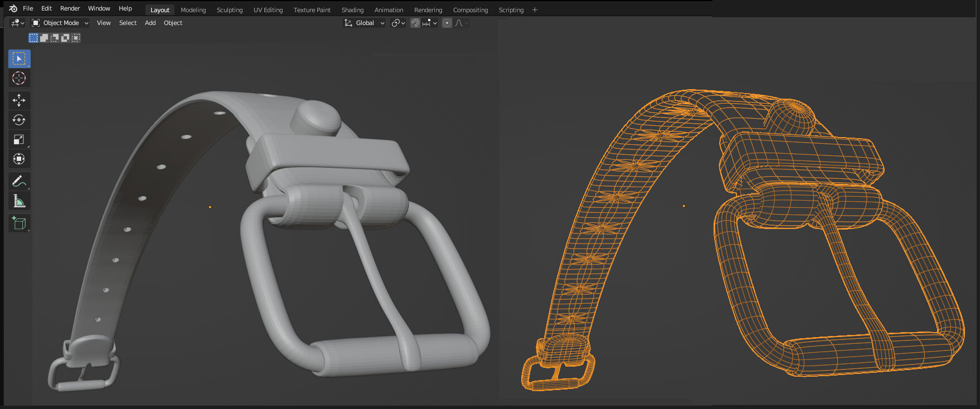Open the File menu
Viewport: 980px width, 409px height.
(x=28, y=8)
